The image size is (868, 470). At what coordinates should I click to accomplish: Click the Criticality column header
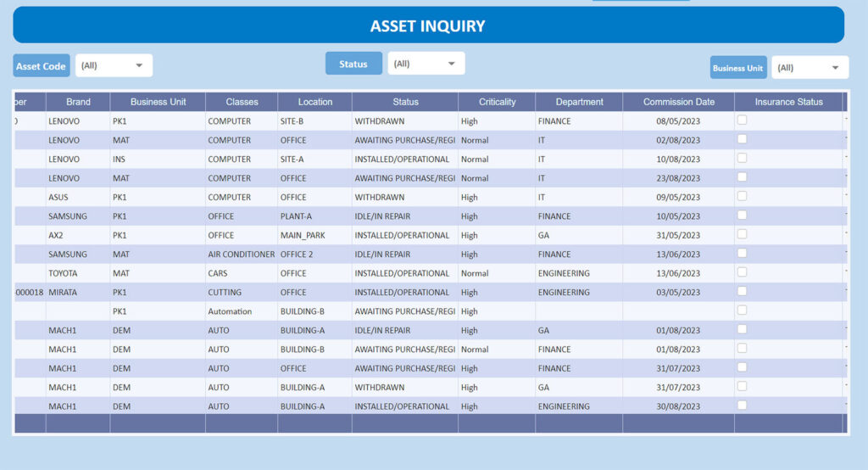(497, 102)
